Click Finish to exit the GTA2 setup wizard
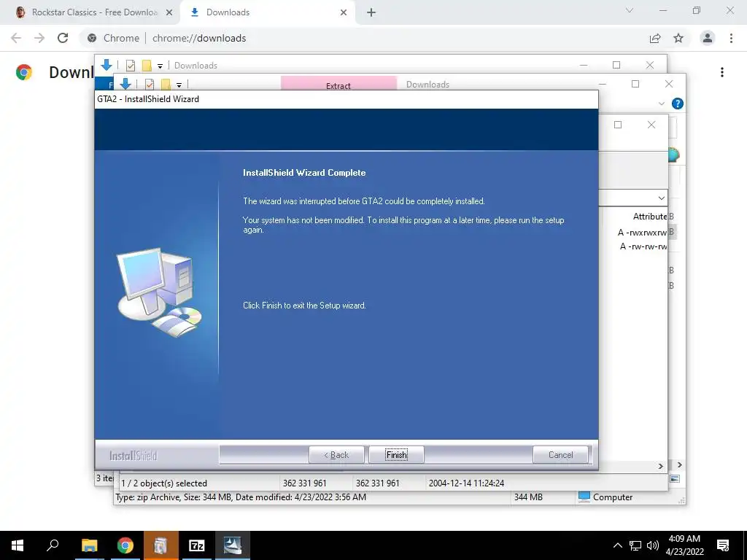This screenshot has height=560, width=747. (396, 455)
